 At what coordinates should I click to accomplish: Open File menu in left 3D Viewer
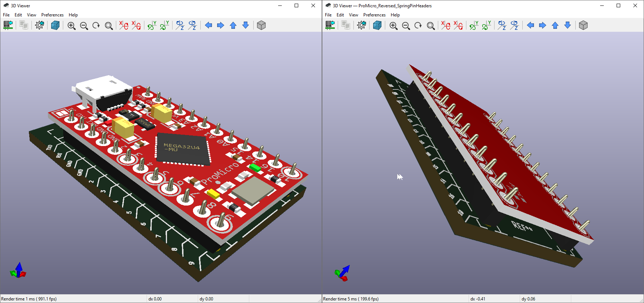tap(6, 15)
